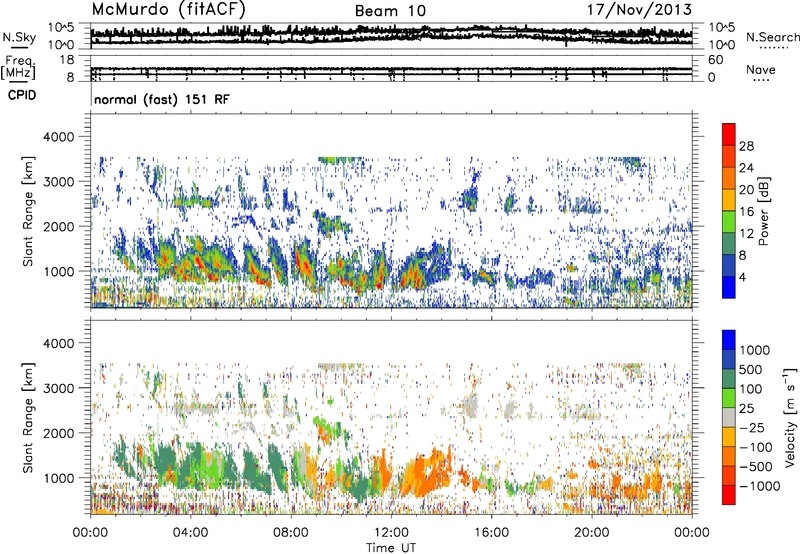Click the noise trace in the N.Sky panel
The width and height of the screenshot is (800, 554).
[x=391, y=35]
